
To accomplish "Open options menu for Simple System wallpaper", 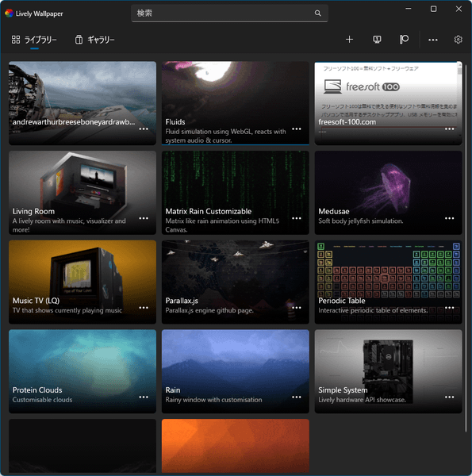I will (450, 397).
